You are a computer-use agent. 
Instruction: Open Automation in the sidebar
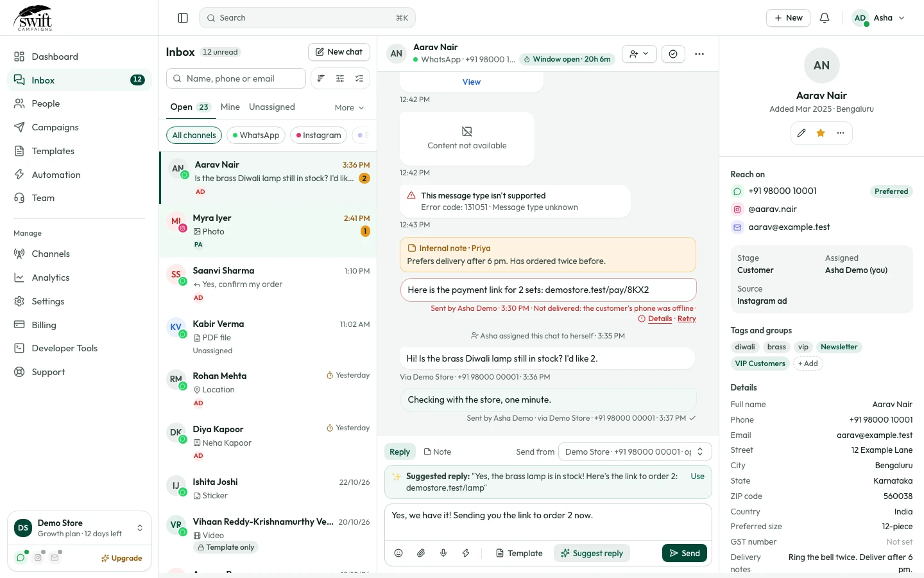coord(80,175)
